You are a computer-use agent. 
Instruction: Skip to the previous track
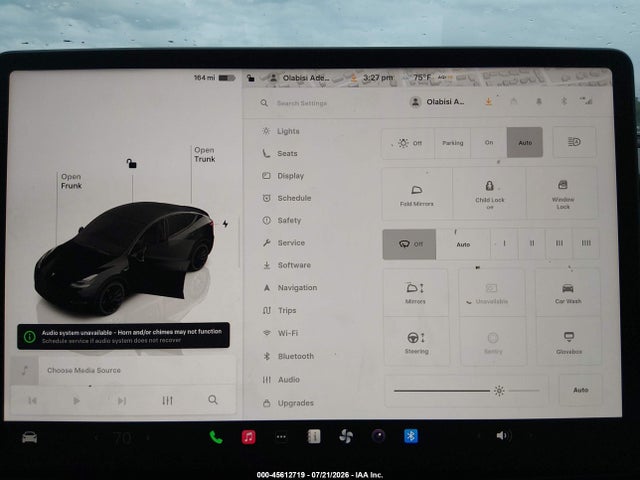(x=32, y=401)
